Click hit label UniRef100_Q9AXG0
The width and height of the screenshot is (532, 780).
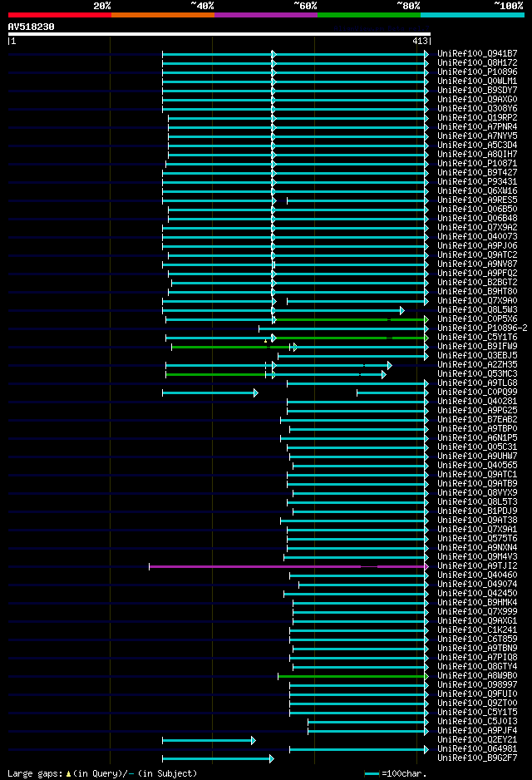point(477,99)
